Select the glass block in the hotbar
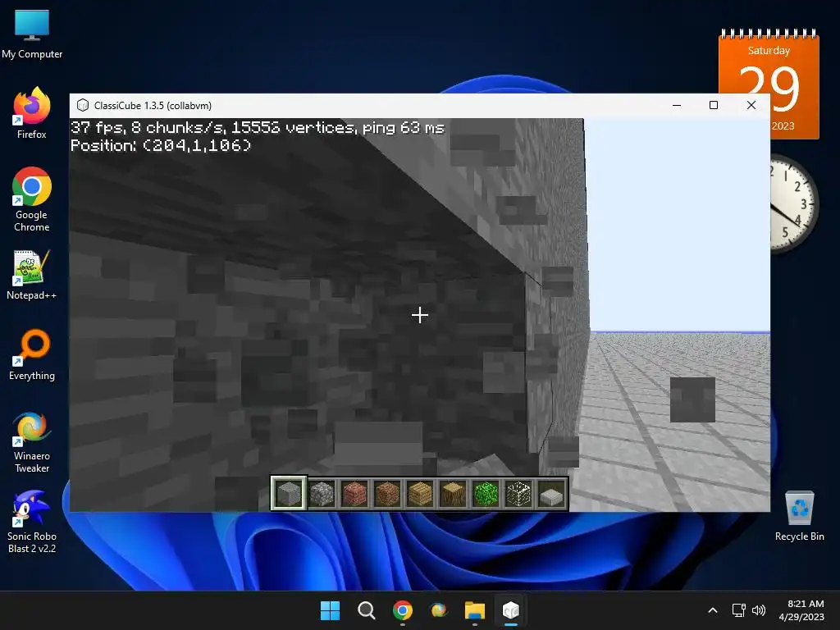Viewport: 840px width, 630px height. coord(518,493)
